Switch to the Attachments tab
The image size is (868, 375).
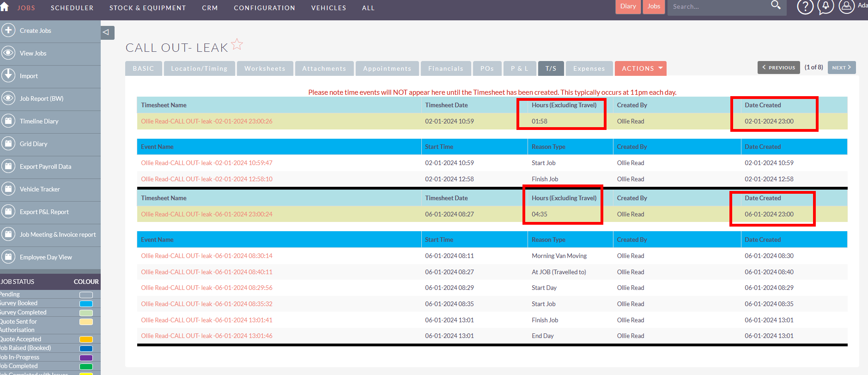[324, 68]
